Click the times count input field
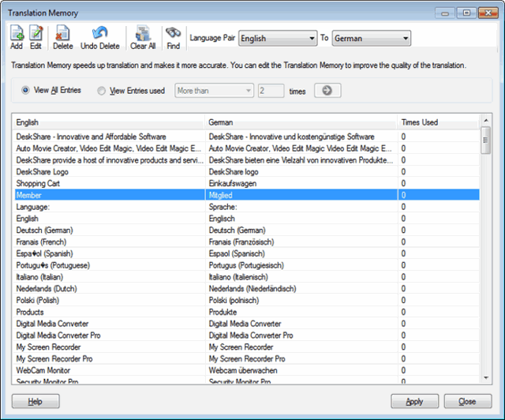 pos(271,91)
